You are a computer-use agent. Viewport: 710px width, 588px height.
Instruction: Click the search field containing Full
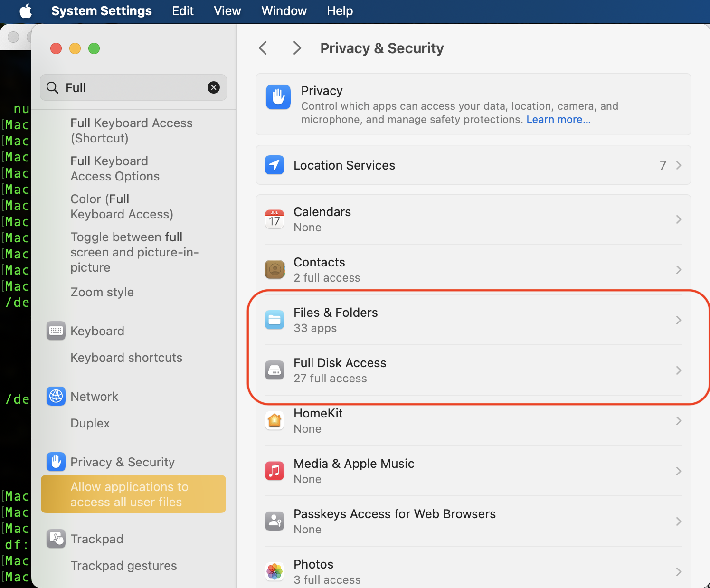coord(133,87)
